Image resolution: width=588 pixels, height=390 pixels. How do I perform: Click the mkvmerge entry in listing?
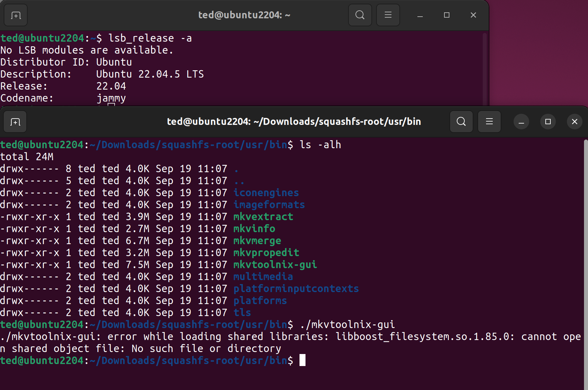[257, 241]
